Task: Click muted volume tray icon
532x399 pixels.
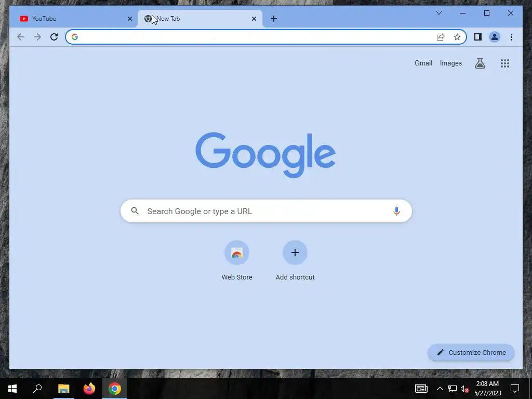Action: coord(465,389)
